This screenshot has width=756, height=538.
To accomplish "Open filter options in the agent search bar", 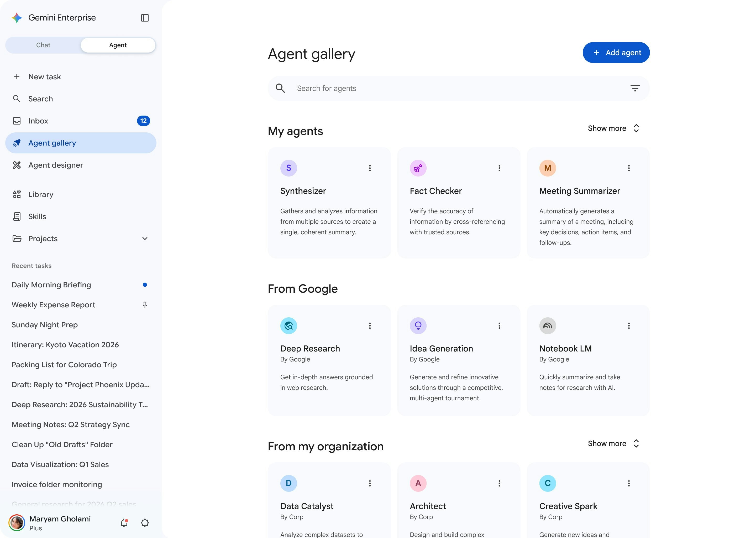I will tap(635, 88).
